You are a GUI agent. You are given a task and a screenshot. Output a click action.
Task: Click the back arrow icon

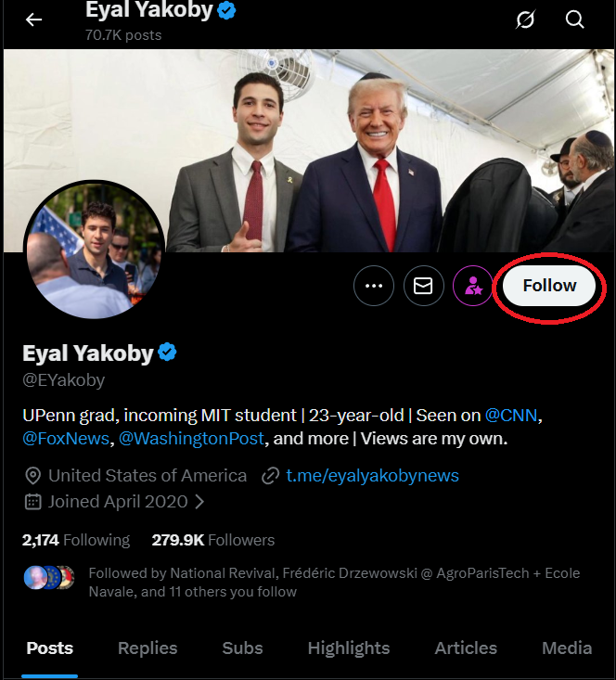(x=34, y=19)
